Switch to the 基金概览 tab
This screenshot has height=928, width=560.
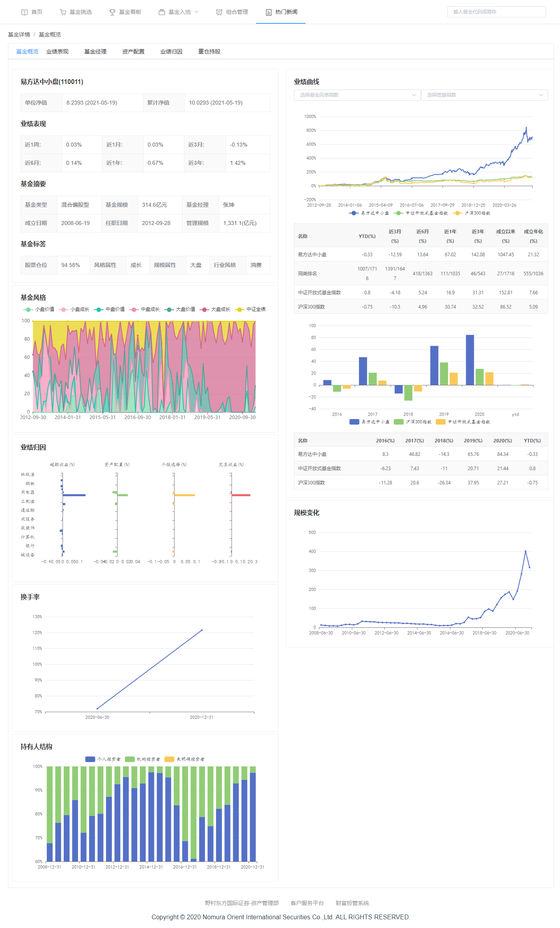[27, 51]
